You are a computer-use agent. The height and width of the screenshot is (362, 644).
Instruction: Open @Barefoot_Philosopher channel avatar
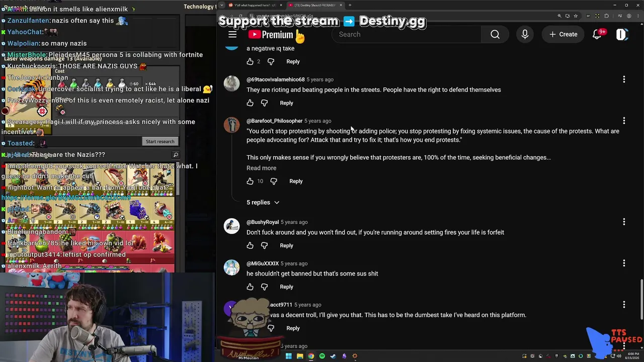click(x=231, y=125)
